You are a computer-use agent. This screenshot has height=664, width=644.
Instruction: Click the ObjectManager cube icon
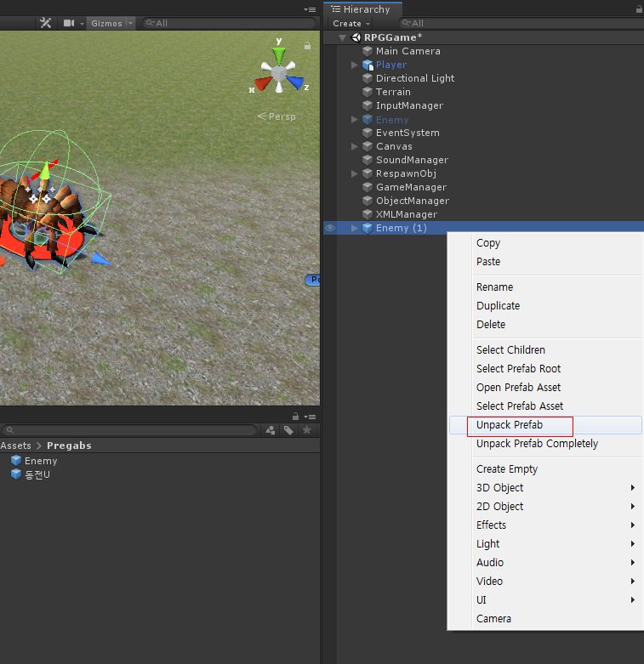pyautogui.click(x=368, y=201)
